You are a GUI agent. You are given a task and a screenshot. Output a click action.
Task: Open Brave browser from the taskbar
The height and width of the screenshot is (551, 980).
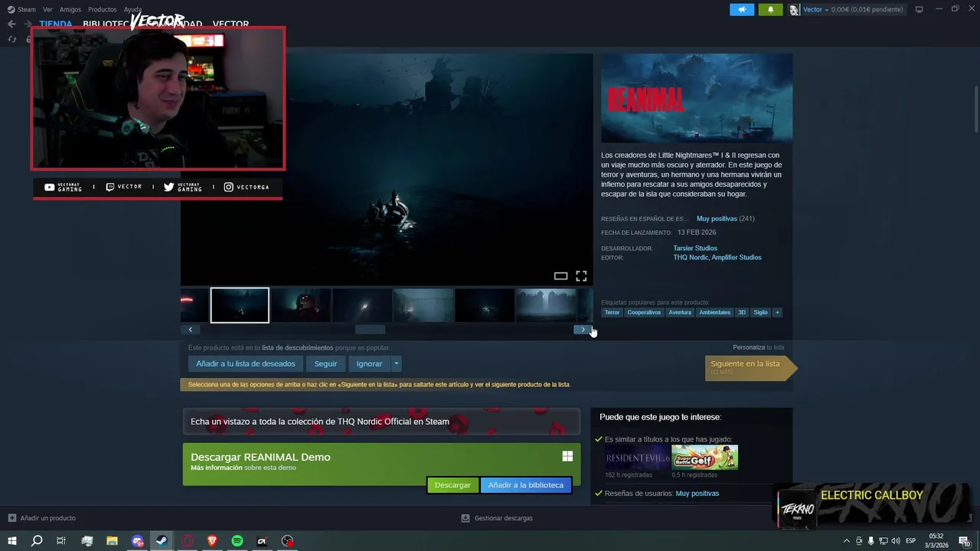tap(212, 541)
